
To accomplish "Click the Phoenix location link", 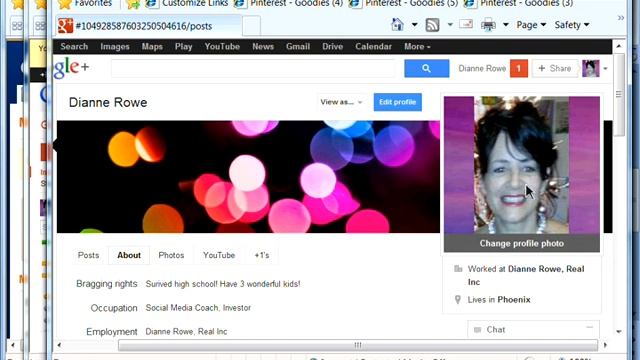I will tap(514, 300).
